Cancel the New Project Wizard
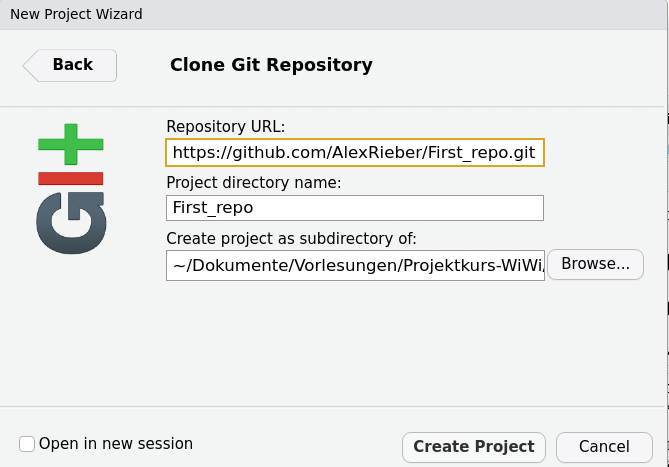The image size is (669, 467). tap(604, 446)
